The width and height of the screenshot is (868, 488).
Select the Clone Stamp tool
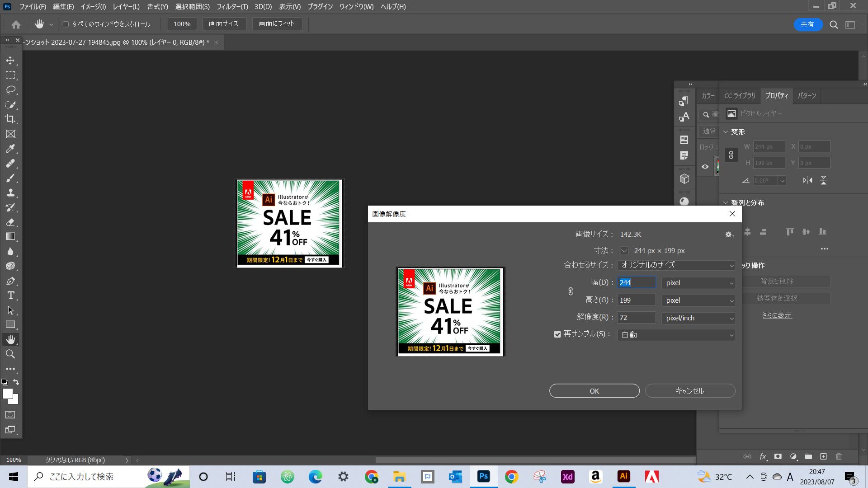11,193
